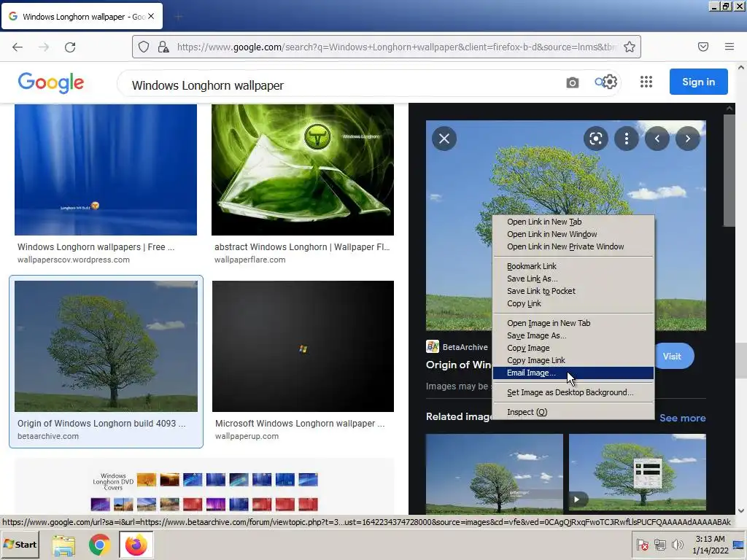The width and height of the screenshot is (747, 560).
Task: Open the file explorer taskbar icon
Action: pos(63,545)
